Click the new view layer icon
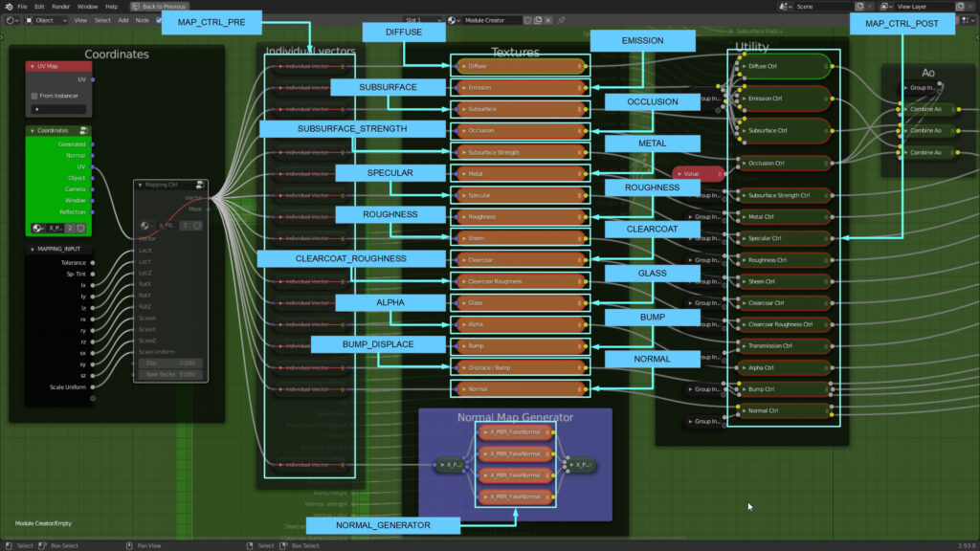This screenshot has width=980, height=551. tap(960, 7)
